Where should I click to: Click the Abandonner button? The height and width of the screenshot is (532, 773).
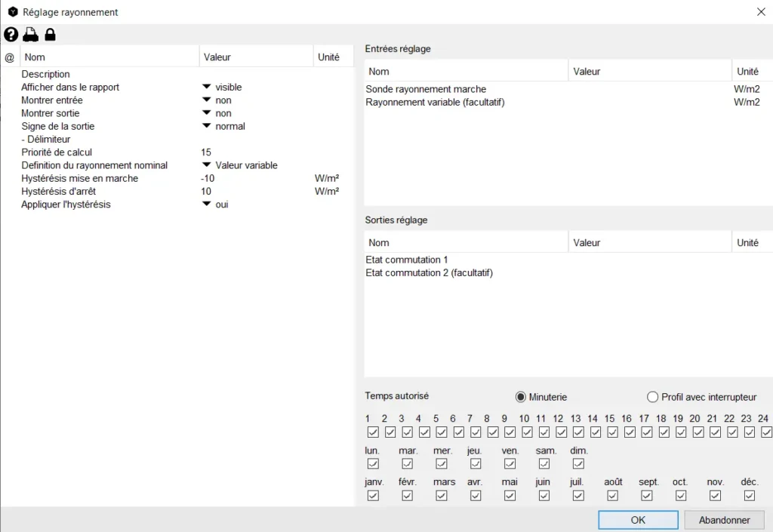tap(724, 520)
